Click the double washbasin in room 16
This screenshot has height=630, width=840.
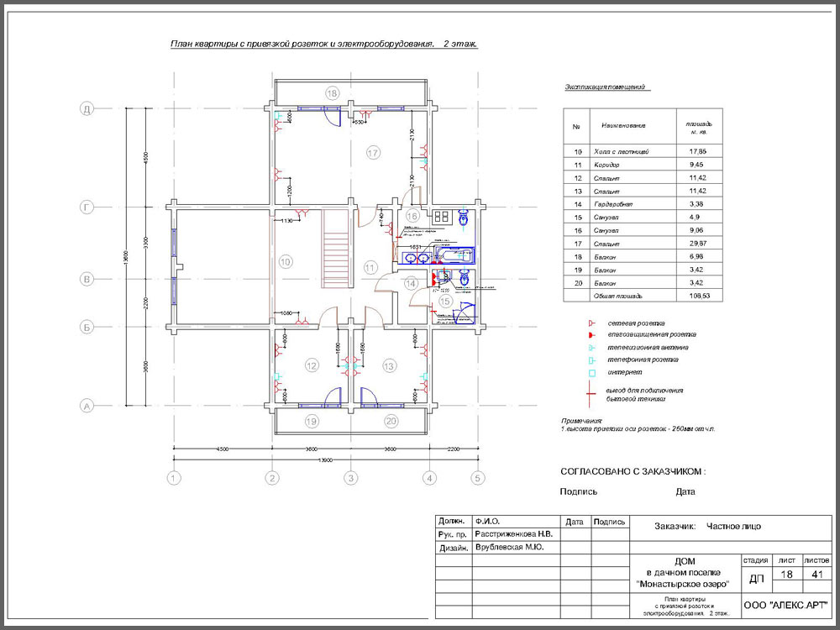(x=417, y=258)
